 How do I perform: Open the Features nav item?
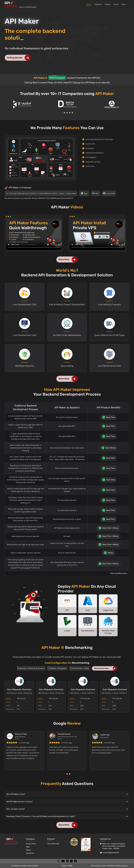[98, 4]
